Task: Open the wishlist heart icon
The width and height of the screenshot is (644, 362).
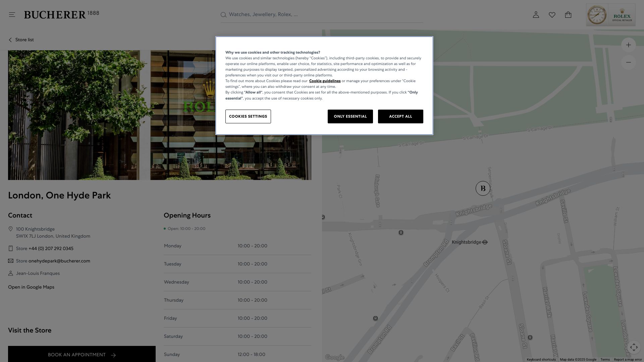Action: pos(552,15)
